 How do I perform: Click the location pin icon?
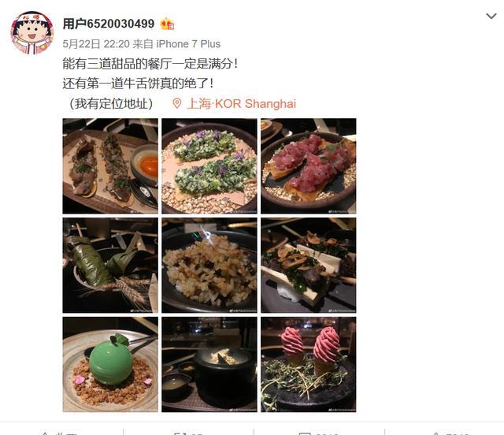tap(176, 103)
